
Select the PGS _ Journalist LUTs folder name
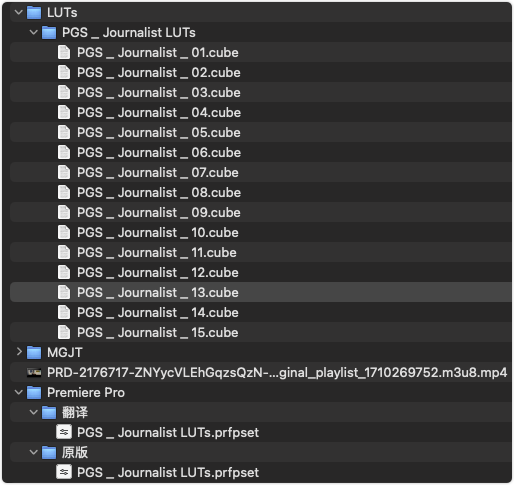click(x=129, y=33)
